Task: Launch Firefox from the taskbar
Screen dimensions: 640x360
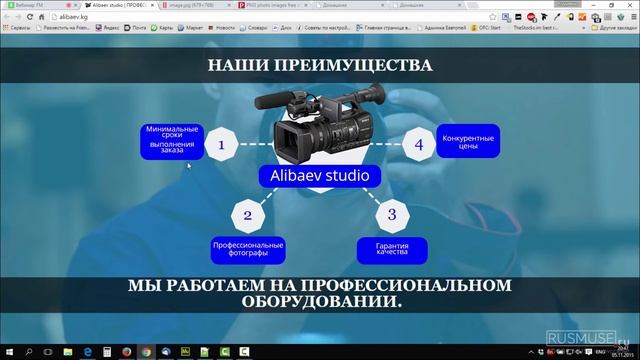Action: (x=127, y=352)
